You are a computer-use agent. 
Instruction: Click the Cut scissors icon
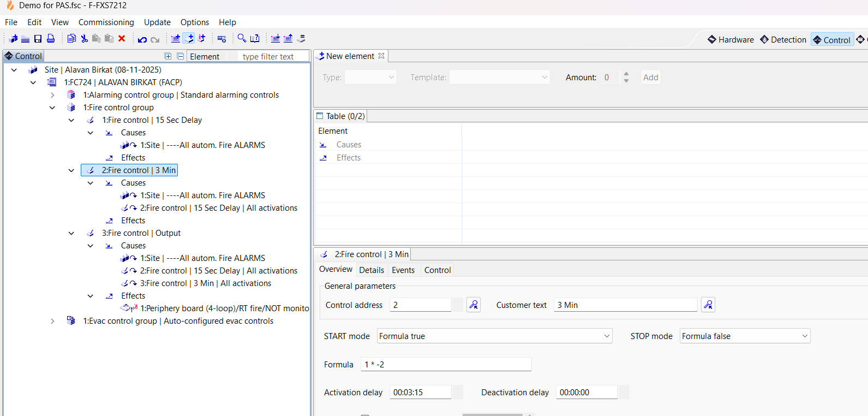(84, 39)
